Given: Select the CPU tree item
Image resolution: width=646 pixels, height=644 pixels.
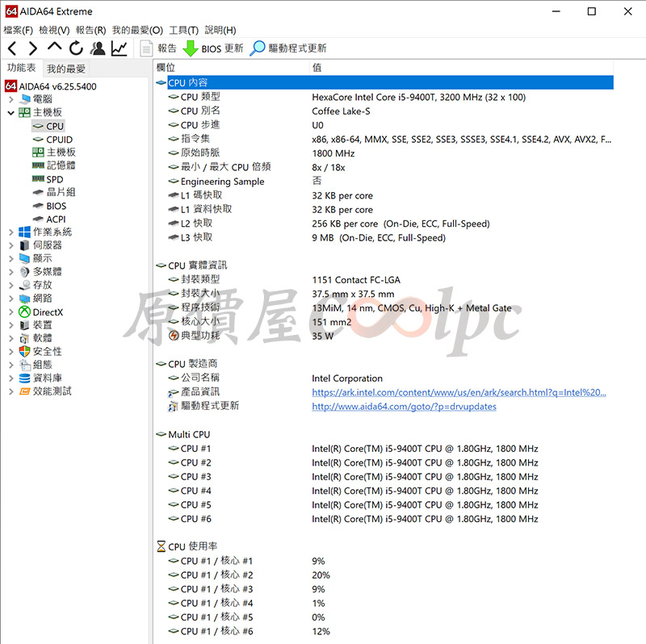Looking at the screenshot, I should click(x=55, y=126).
